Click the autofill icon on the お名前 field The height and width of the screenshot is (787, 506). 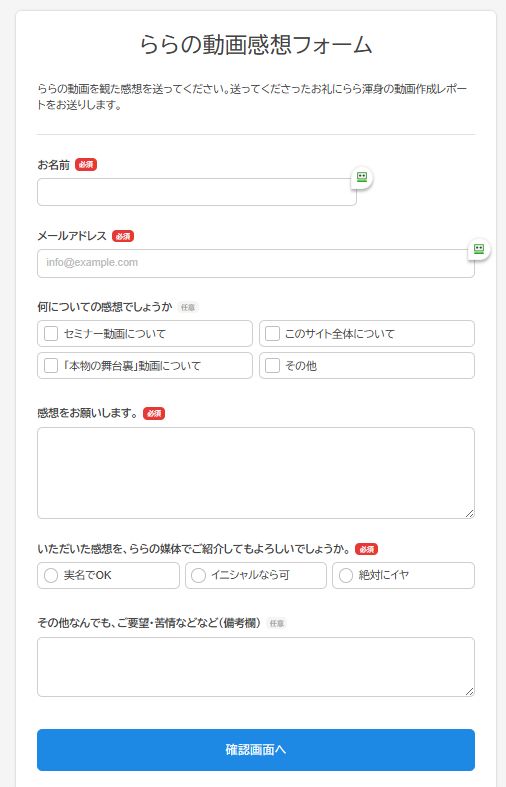362,177
